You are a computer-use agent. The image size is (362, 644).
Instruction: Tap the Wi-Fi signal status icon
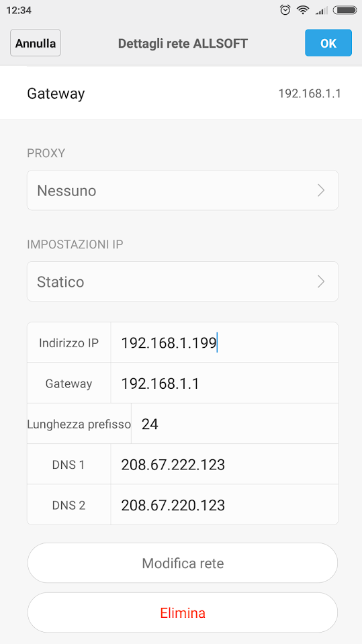tap(304, 10)
